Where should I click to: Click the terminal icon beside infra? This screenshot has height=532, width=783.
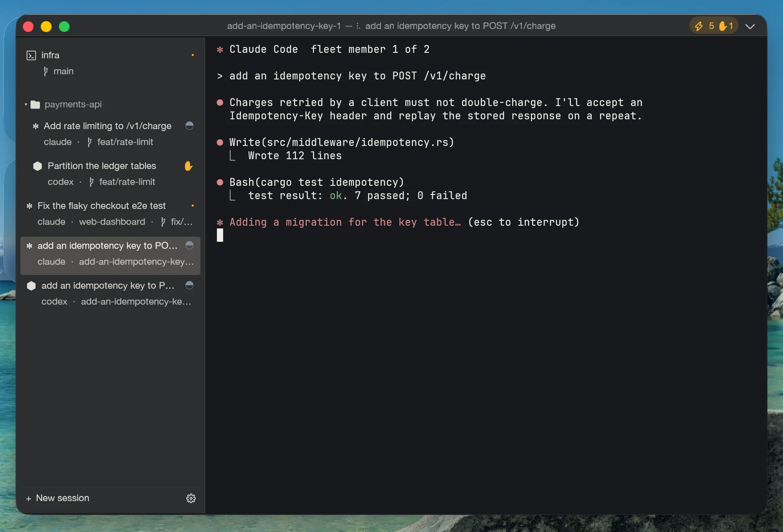[31, 56]
